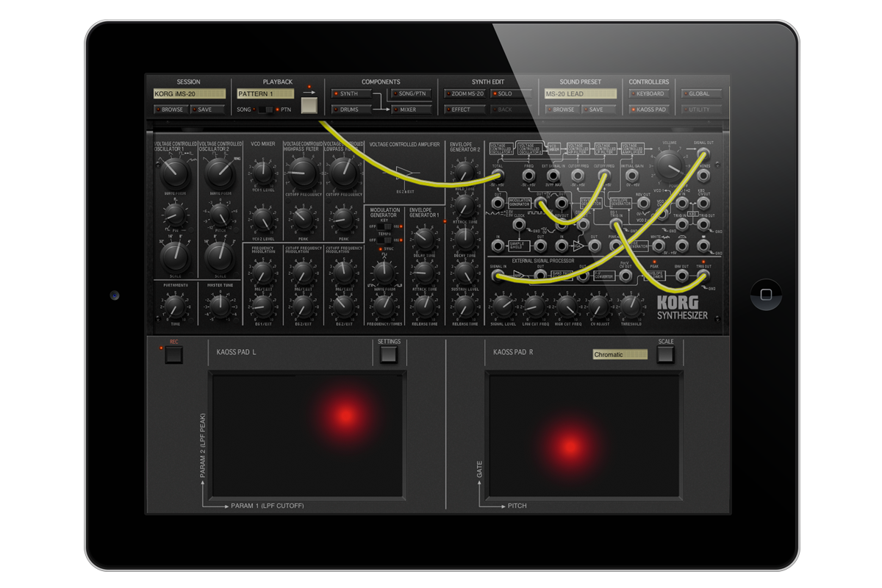
Task: Click the Kaoss Pad L SETTINGS button
Action: coord(388,355)
